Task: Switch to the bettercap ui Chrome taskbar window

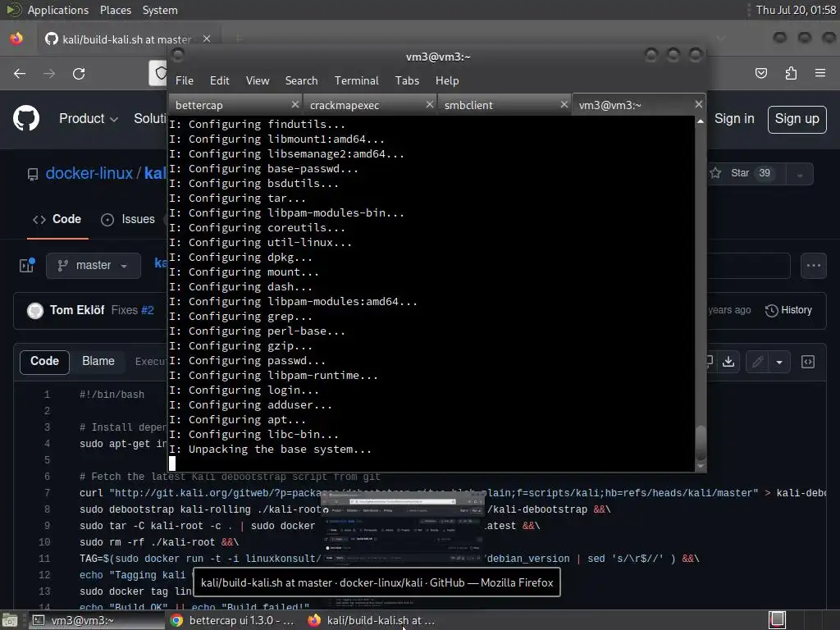Action: 234,620
